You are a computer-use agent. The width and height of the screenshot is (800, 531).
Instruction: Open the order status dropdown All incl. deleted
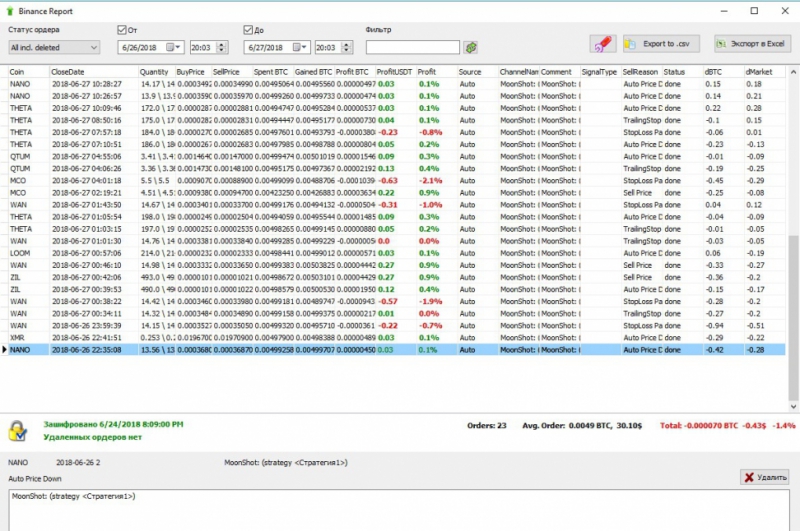54,47
